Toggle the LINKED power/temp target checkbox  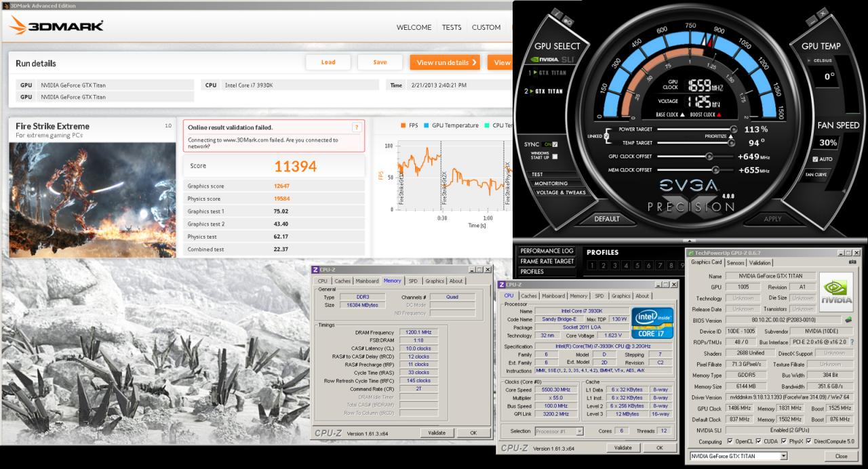tap(606, 136)
